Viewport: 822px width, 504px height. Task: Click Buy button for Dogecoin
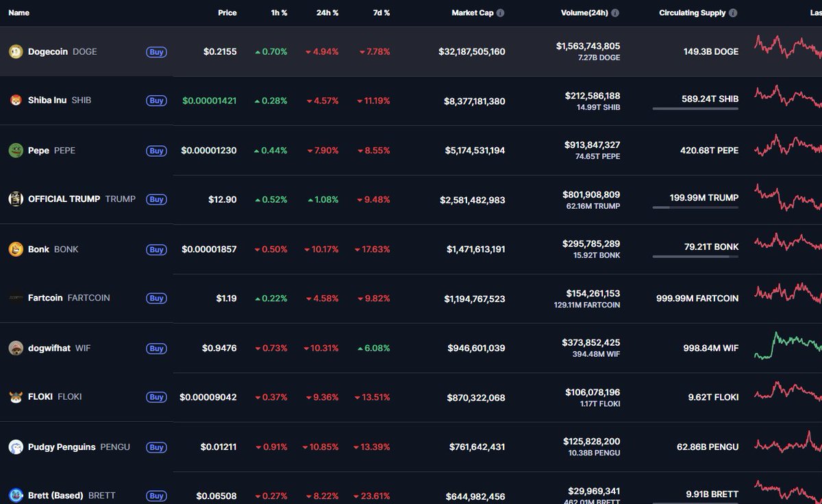[x=156, y=52]
